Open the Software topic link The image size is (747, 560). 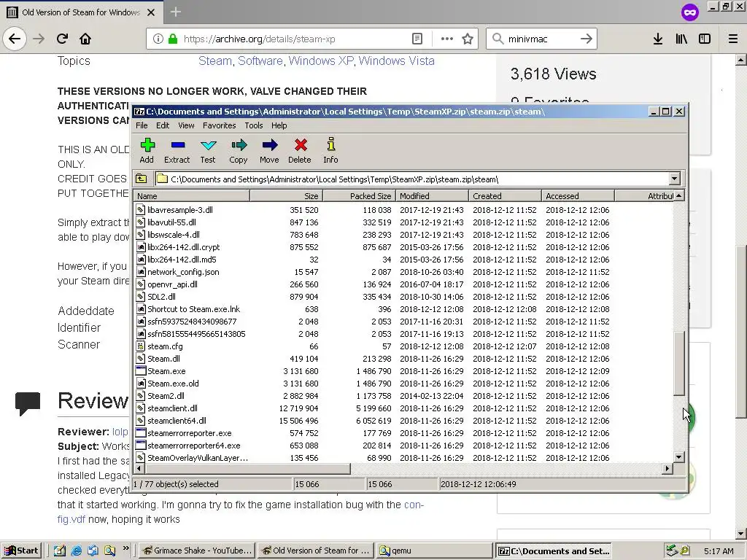tap(260, 61)
